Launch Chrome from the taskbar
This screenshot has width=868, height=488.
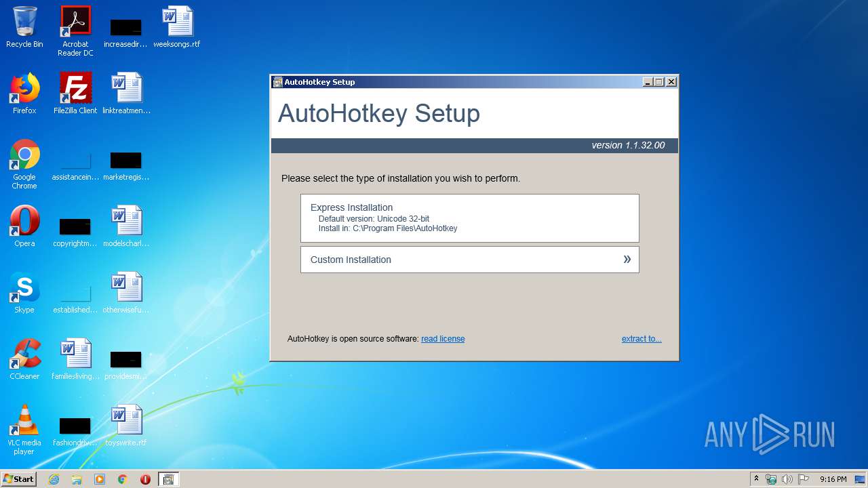pyautogui.click(x=123, y=479)
